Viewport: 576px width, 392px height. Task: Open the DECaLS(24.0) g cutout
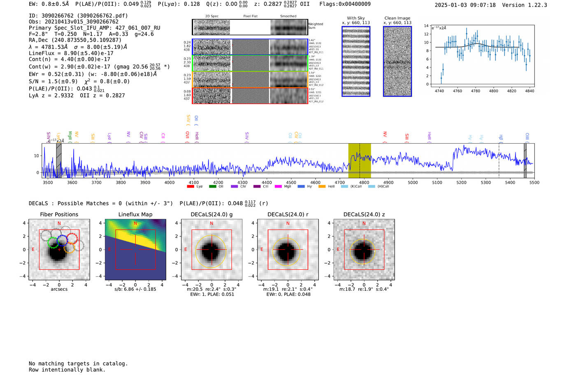211,249
